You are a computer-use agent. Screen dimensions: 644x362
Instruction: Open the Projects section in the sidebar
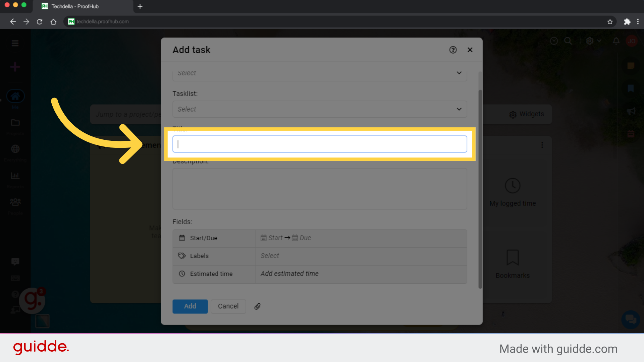(x=15, y=123)
